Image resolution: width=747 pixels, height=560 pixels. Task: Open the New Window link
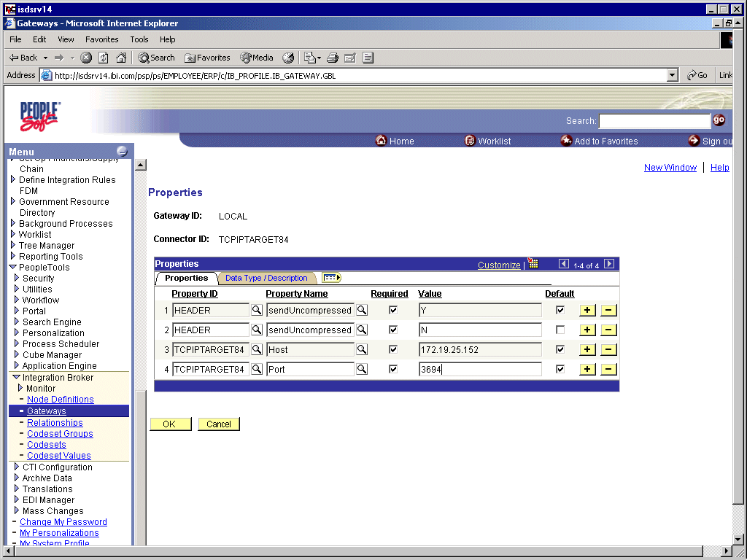[x=670, y=167]
